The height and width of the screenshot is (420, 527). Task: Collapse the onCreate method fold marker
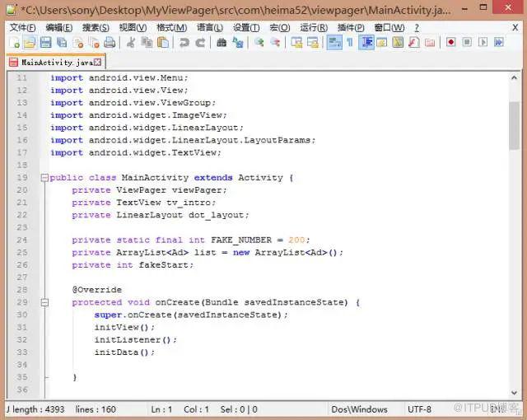(44, 302)
